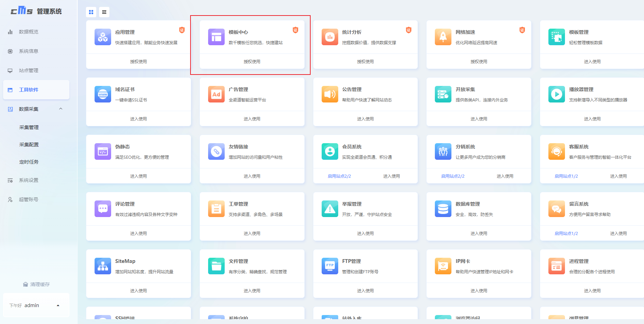Select 工具软件 in the sidebar
The height and width of the screenshot is (324, 644).
pyautogui.click(x=36, y=90)
